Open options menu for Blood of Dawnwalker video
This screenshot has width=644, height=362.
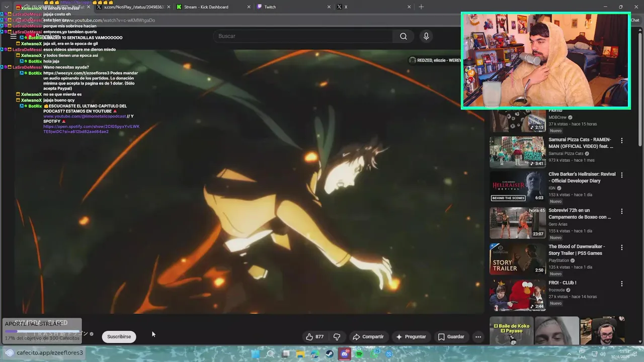tap(622, 248)
